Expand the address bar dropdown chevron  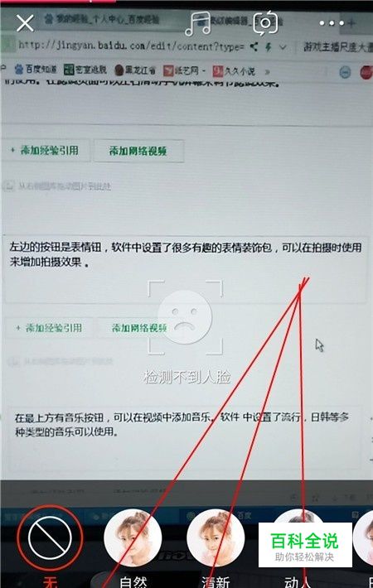pyautogui.click(x=283, y=47)
